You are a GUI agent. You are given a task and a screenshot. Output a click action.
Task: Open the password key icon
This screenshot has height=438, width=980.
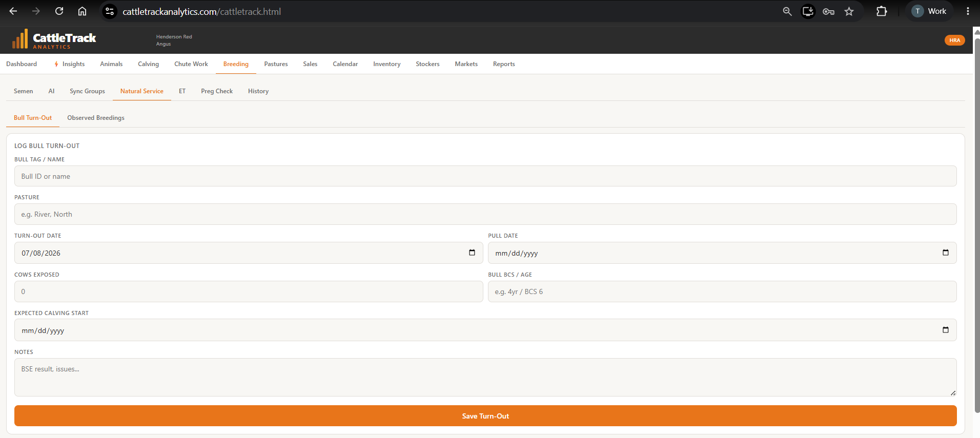(x=828, y=11)
